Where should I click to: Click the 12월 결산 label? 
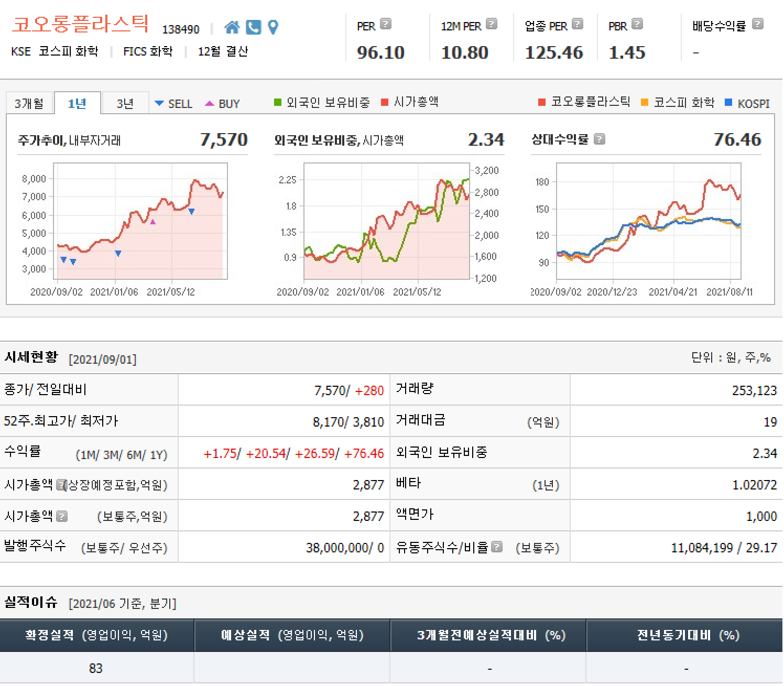point(223,51)
